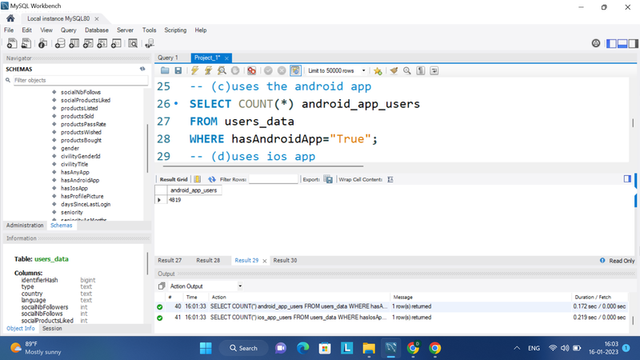This screenshot has height=360, width=640.
Task: Execute the whole script with lightning icon
Action: coord(195,71)
